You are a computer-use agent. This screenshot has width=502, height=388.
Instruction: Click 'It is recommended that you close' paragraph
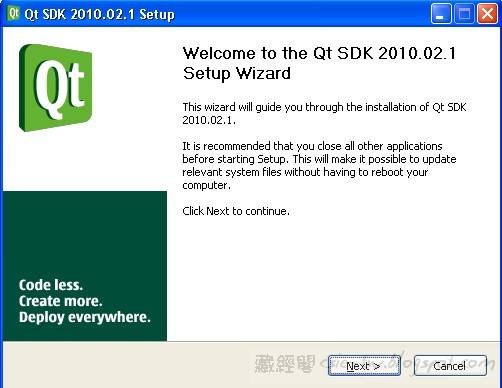[319, 166]
